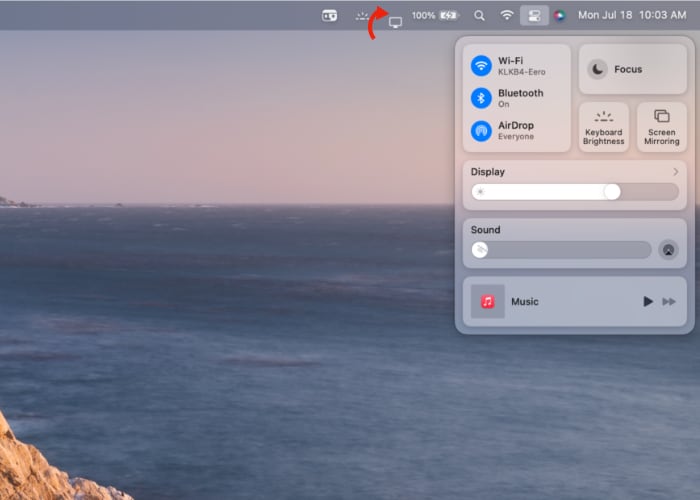Play music in Music widget
Screen dimensions: 700x500
click(x=648, y=301)
